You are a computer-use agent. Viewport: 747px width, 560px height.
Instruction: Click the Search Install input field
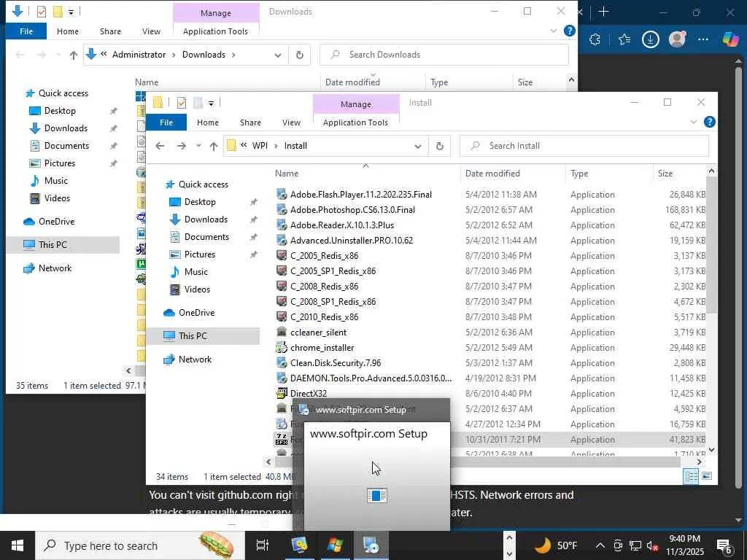click(584, 146)
